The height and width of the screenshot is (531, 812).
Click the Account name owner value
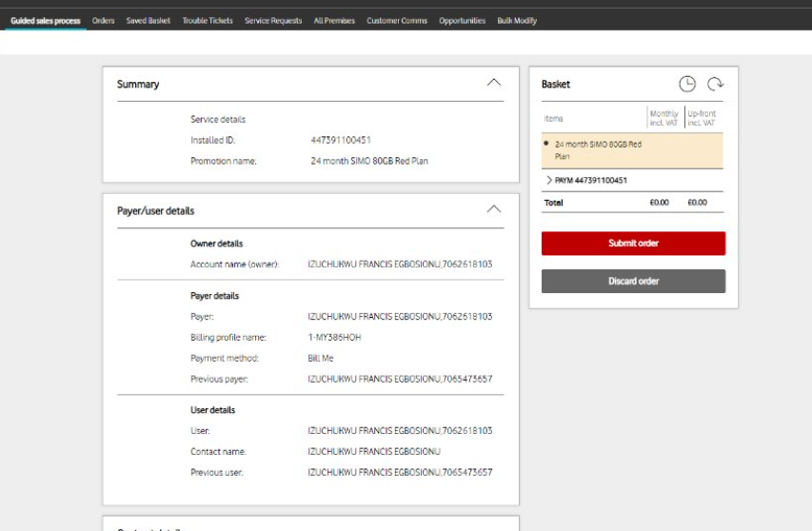(400, 264)
